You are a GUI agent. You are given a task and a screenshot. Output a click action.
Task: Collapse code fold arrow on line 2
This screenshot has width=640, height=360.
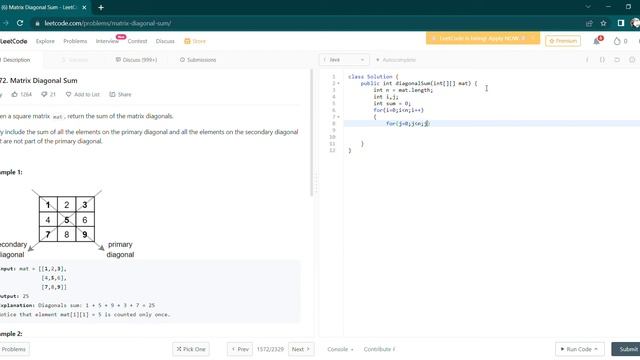click(338, 84)
